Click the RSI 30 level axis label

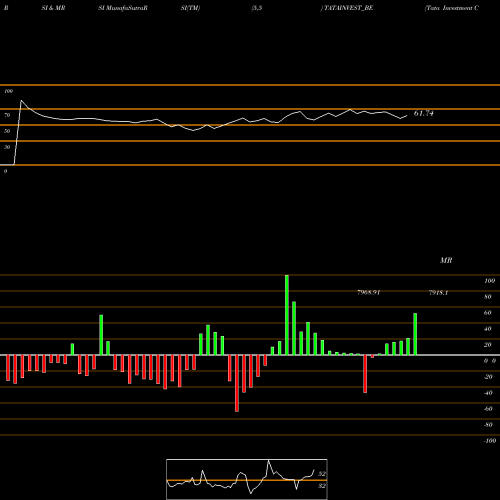[7, 147]
